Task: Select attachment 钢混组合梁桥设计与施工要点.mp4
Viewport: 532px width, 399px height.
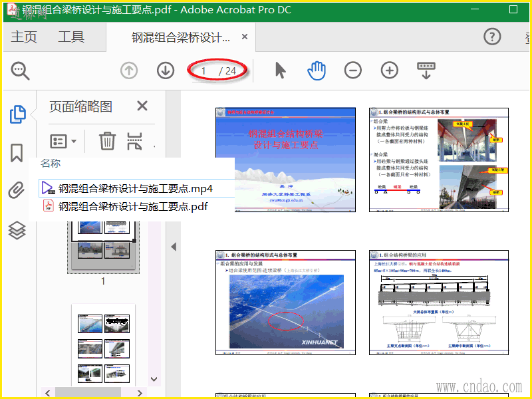Action: 137,188
